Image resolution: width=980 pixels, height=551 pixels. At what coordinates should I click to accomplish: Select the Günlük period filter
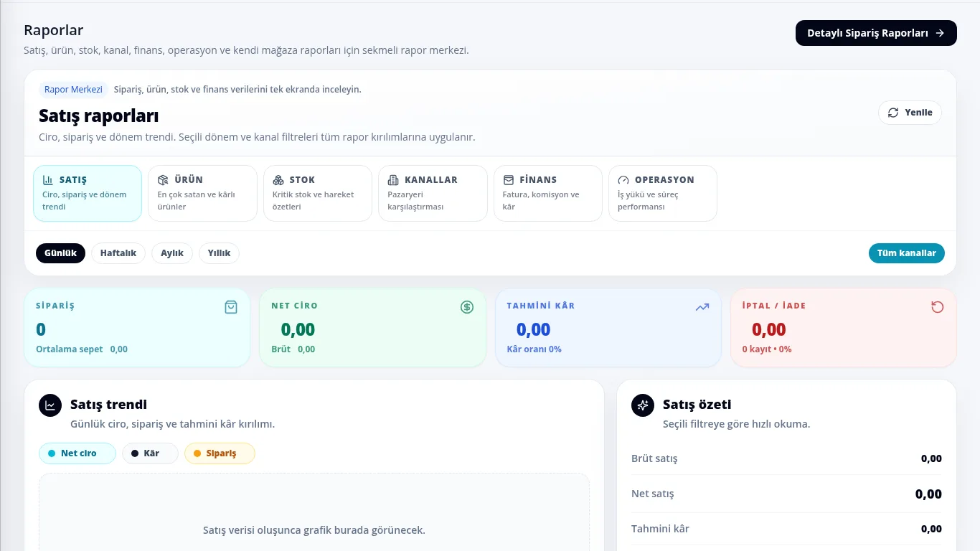tap(60, 253)
